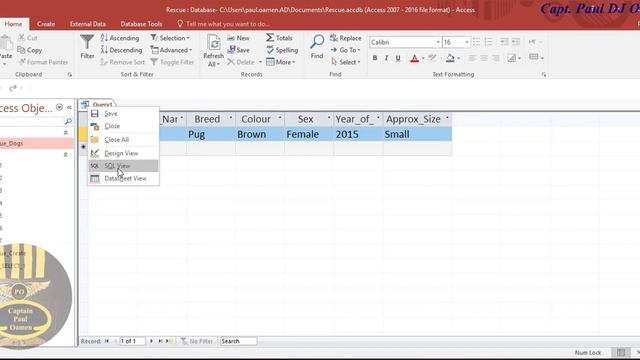
Task: Select the 2015 cell
Action: pyautogui.click(x=358, y=134)
